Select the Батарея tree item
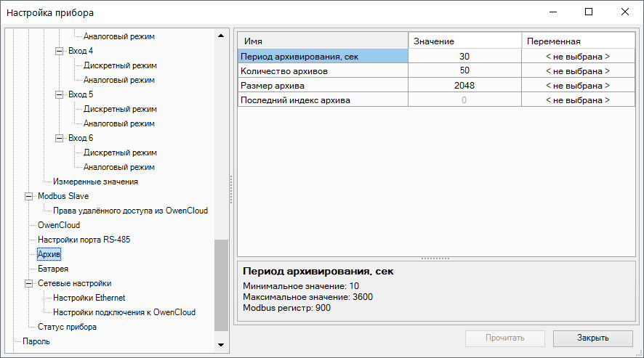The height and width of the screenshot is (358, 644). (53, 269)
